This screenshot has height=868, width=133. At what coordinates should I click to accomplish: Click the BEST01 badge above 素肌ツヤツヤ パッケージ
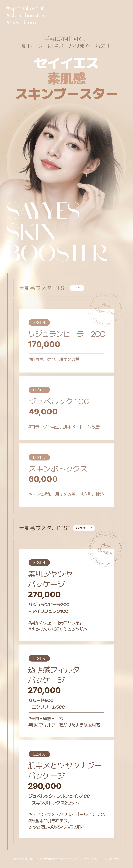39,562
